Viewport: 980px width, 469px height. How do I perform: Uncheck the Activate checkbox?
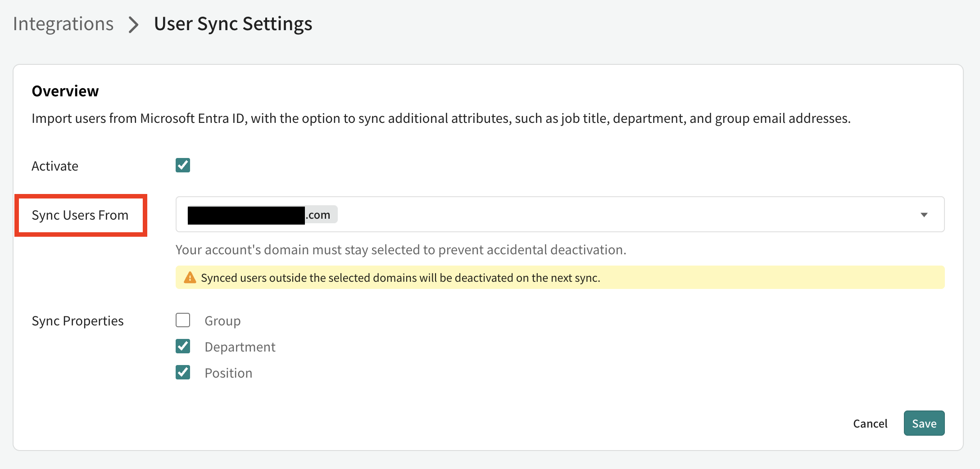[183, 165]
